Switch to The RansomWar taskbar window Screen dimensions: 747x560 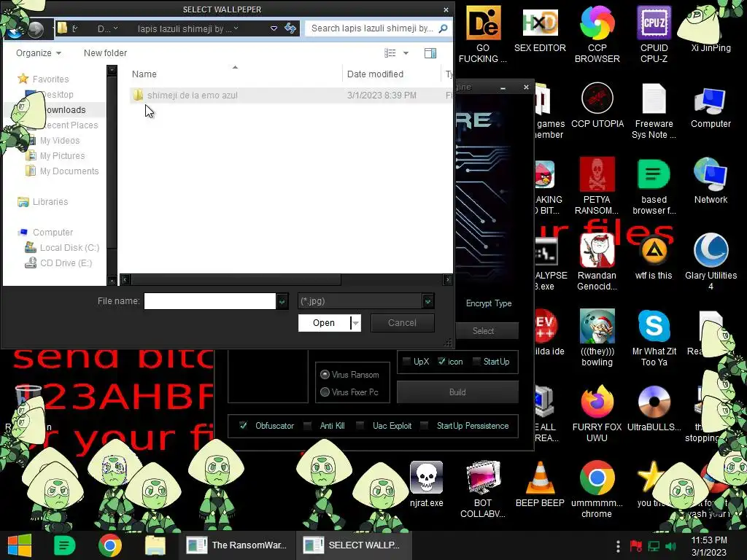[237, 545]
